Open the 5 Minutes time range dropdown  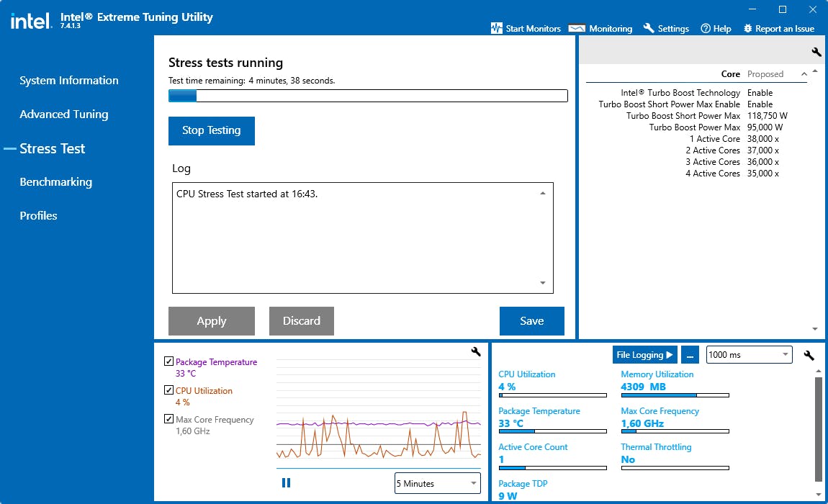click(x=438, y=483)
